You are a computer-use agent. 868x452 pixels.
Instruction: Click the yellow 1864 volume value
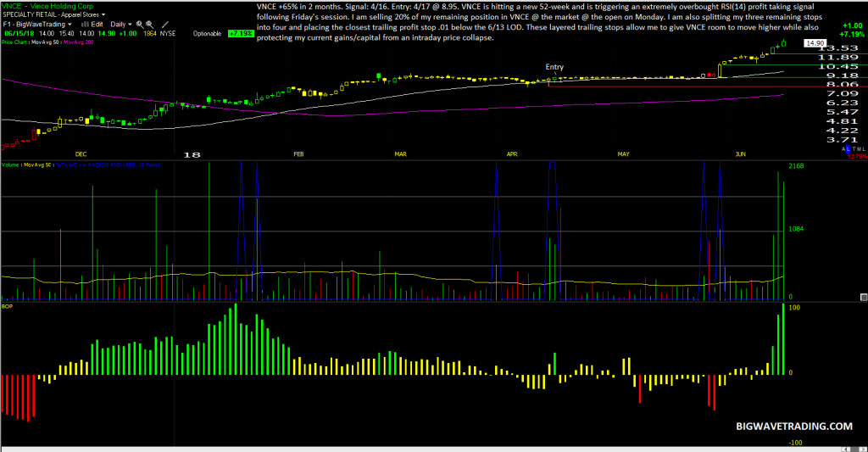click(x=150, y=34)
